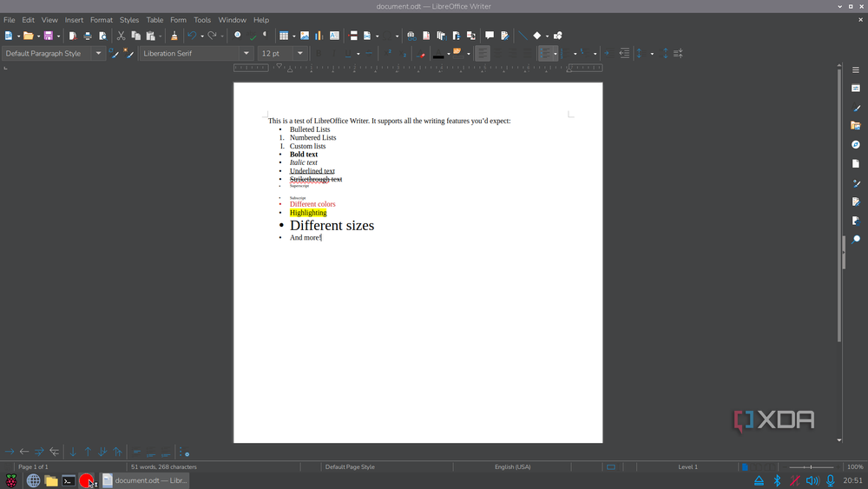Open Find and Replace icon
The image size is (868, 489).
238,35
